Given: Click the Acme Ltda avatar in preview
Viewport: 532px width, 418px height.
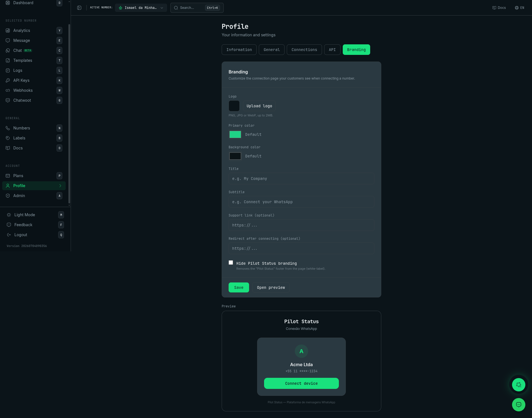Looking at the screenshot, I should [301, 351].
